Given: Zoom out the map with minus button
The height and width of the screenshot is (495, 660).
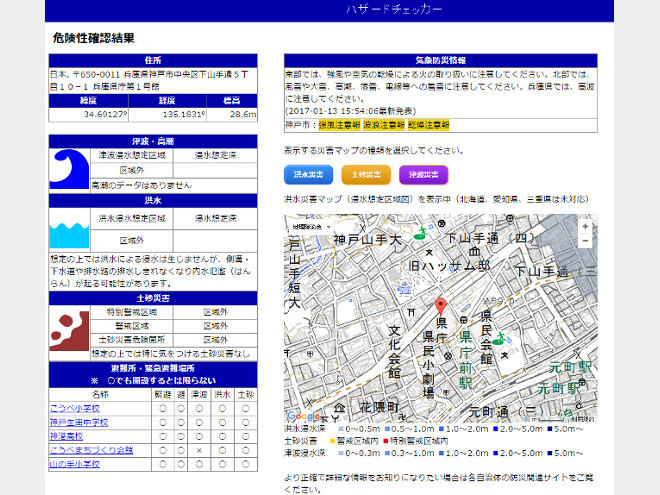Looking at the screenshot, I should pos(585,242).
